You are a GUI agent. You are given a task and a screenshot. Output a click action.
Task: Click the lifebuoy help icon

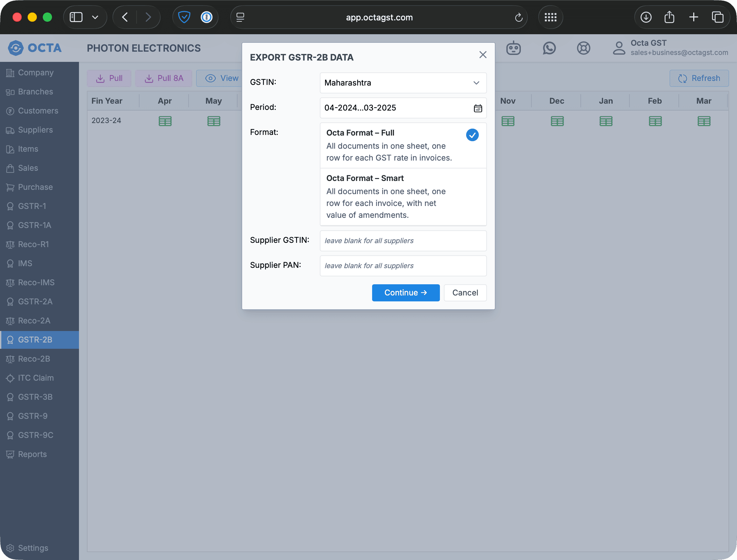(583, 48)
